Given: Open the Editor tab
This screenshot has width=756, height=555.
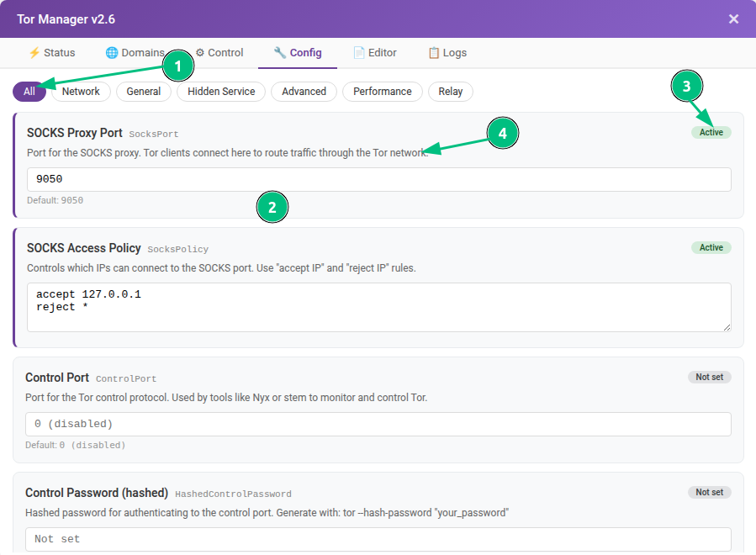Looking at the screenshot, I should 375,53.
